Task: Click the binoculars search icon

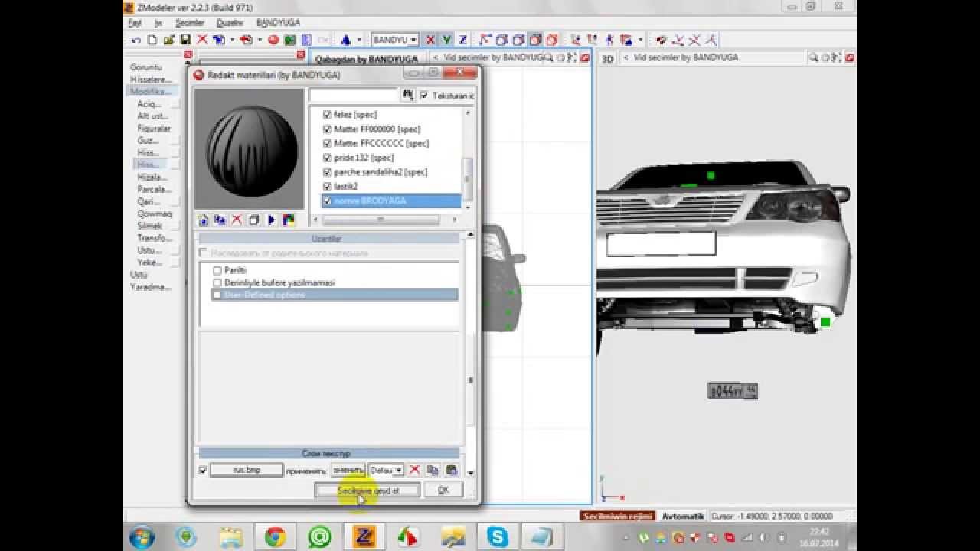Action: 407,95
